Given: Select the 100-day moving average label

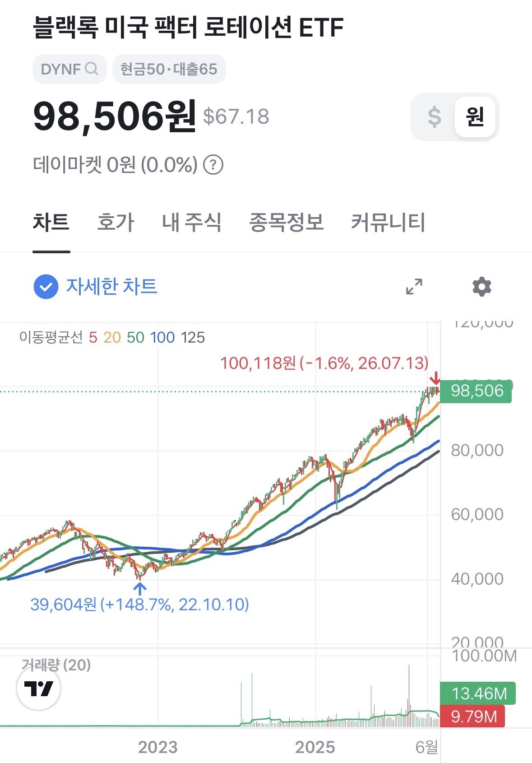Looking at the screenshot, I should (x=162, y=337).
